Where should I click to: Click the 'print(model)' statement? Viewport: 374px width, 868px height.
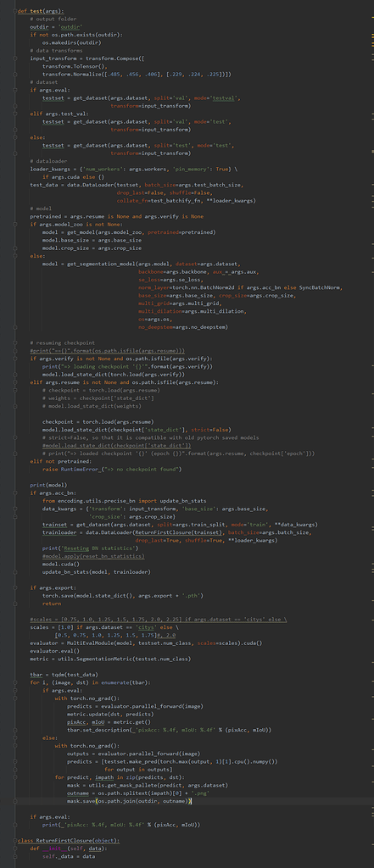[x=47, y=484]
